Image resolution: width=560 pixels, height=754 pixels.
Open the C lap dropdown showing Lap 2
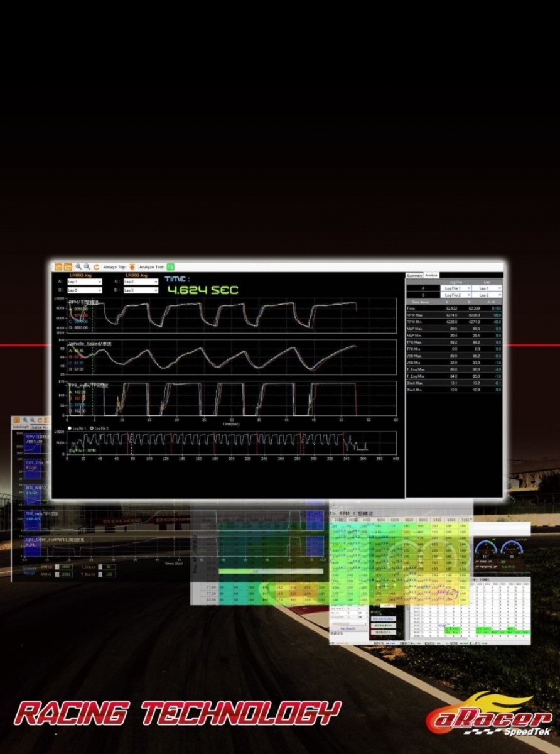(141, 282)
